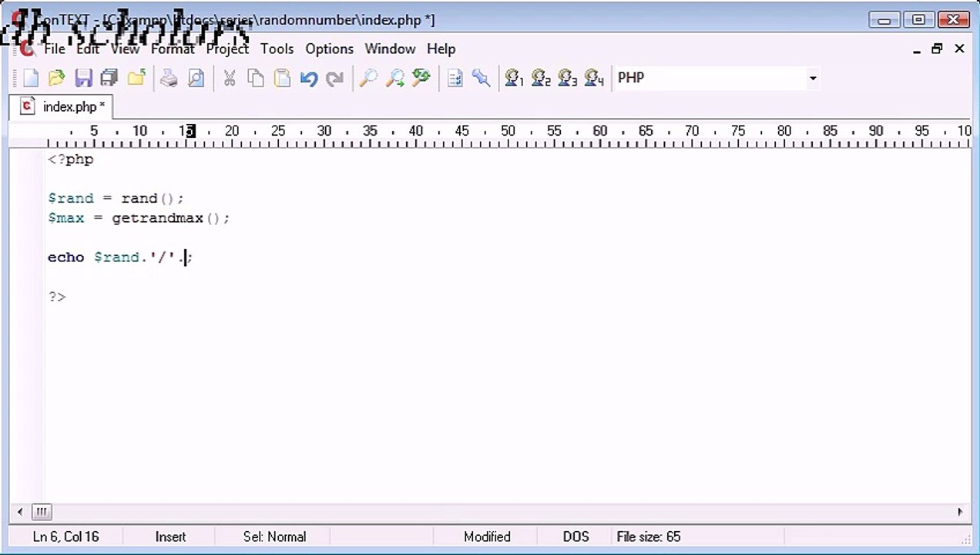Find next occurrence icon
This screenshot has width=980, height=555.
point(394,78)
